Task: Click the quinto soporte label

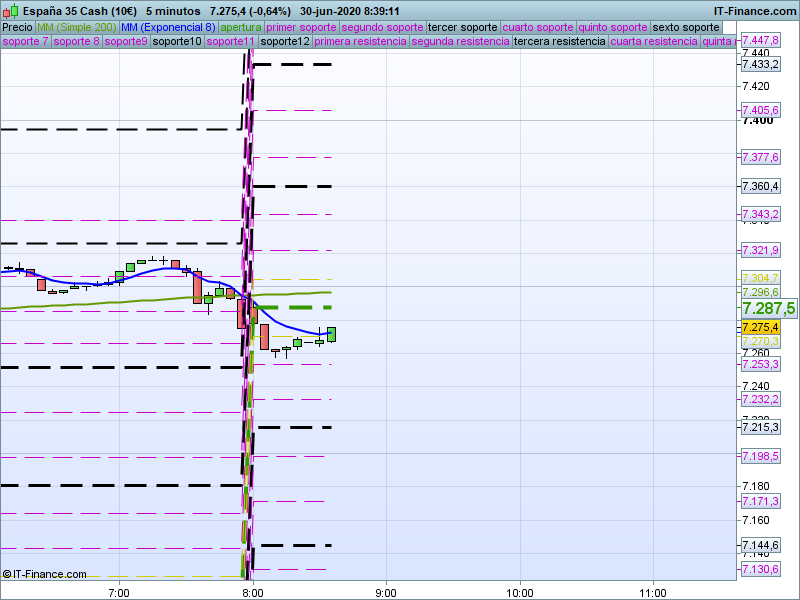Action: tap(613, 28)
